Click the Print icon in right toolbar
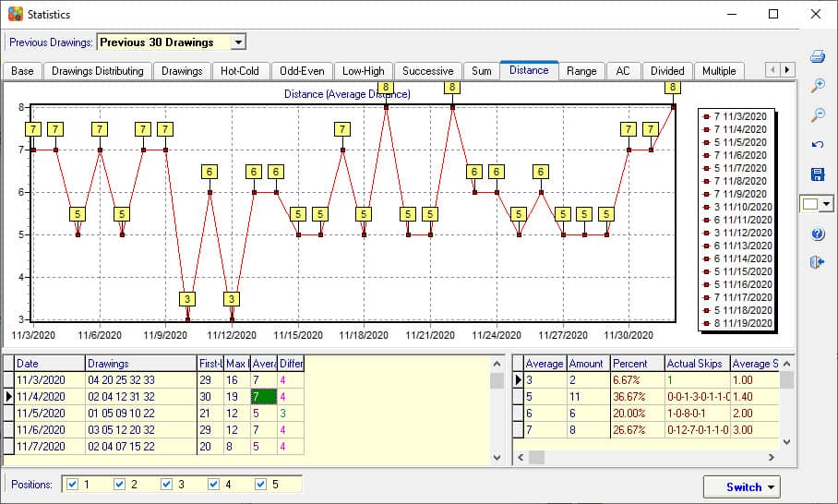This screenshot has height=504, width=838. tap(817, 56)
